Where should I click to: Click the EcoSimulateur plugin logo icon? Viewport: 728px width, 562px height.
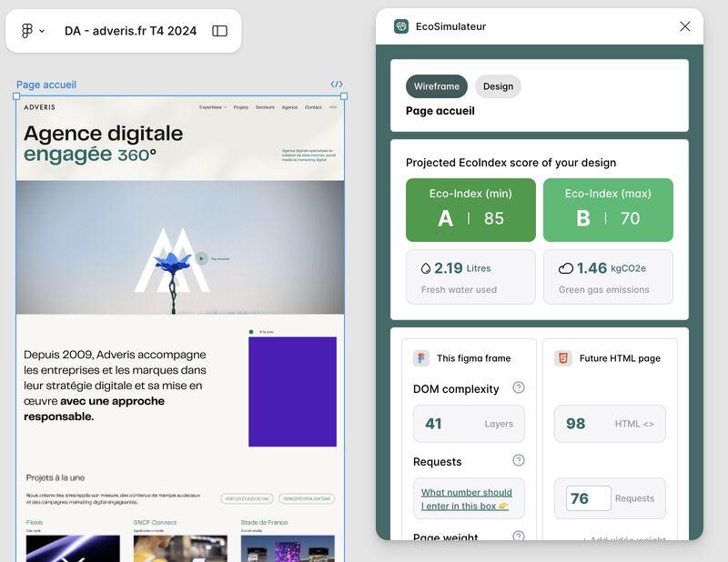click(401, 26)
